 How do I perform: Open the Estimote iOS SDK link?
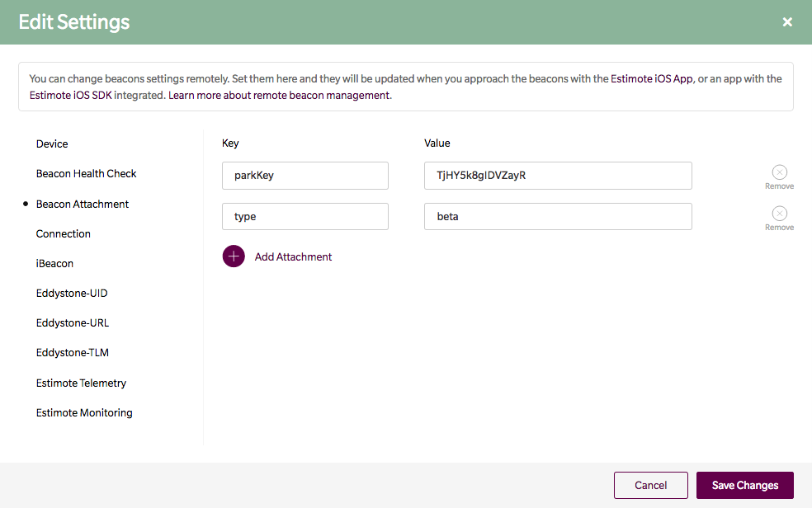click(70, 95)
